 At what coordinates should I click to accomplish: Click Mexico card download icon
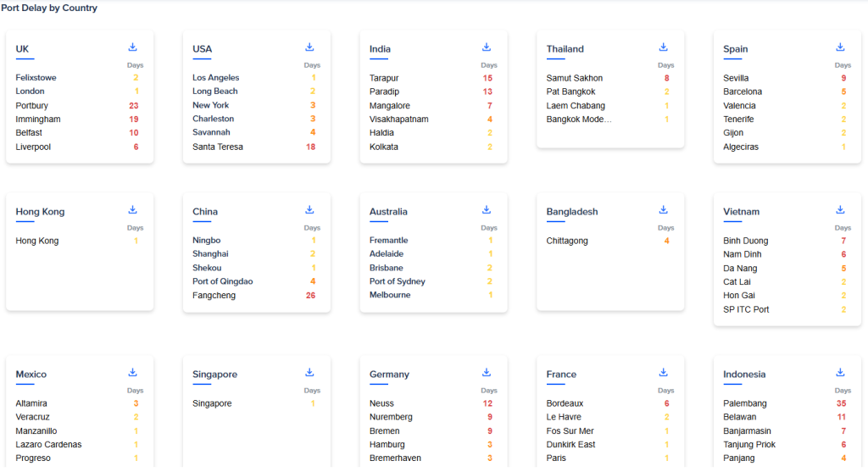pyautogui.click(x=132, y=373)
